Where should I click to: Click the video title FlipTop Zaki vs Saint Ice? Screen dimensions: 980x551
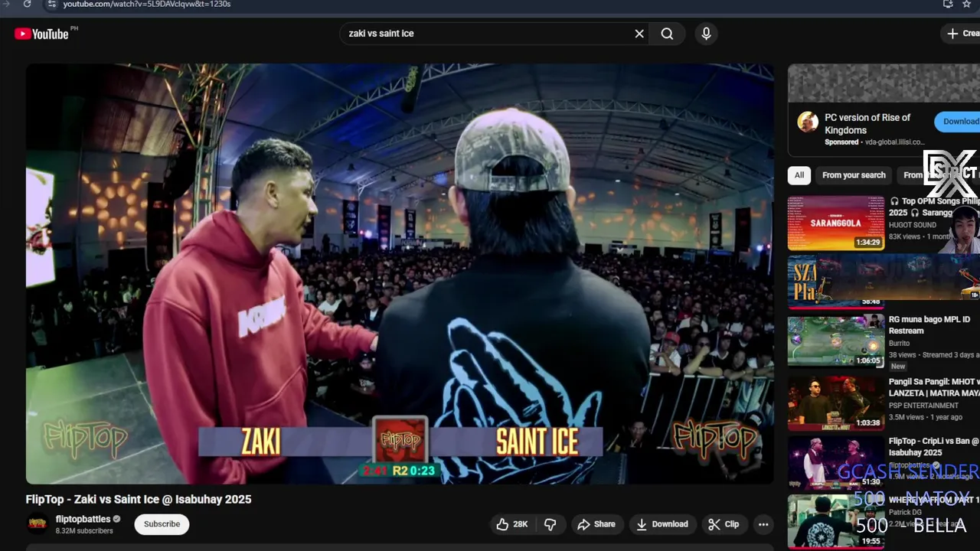pos(139,500)
